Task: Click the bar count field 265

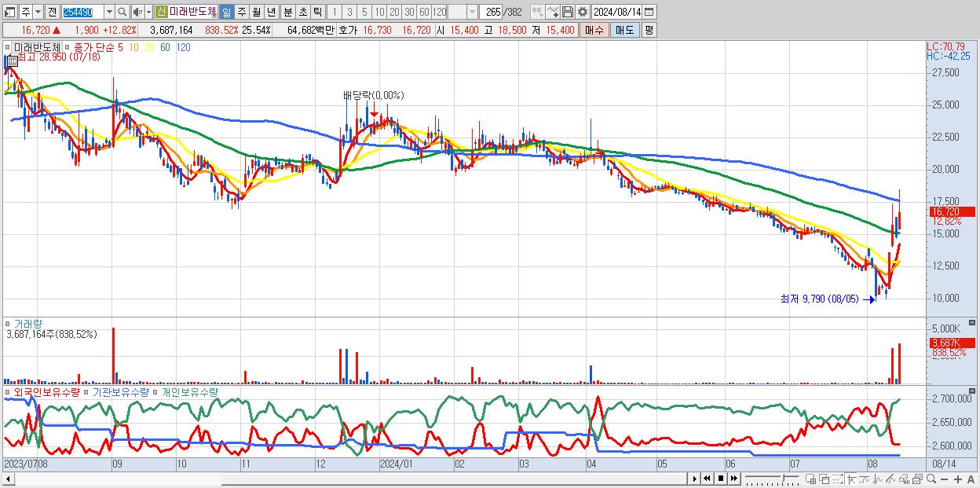Action: click(492, 12)
